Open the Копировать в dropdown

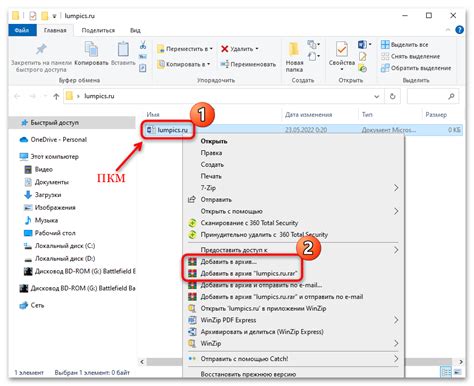click(184, 64)
